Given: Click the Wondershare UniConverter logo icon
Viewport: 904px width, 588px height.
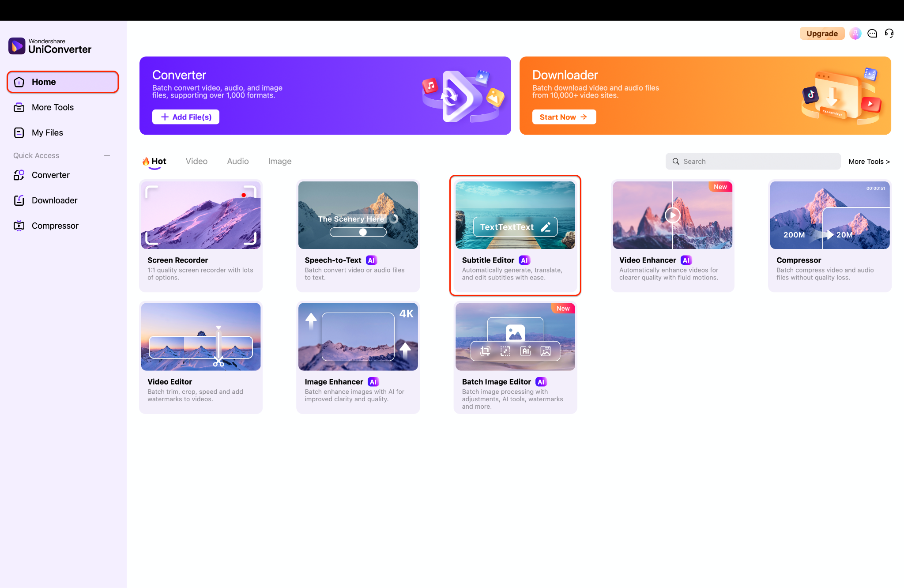Looking at the screenshot, I should (x=17, y=46).
